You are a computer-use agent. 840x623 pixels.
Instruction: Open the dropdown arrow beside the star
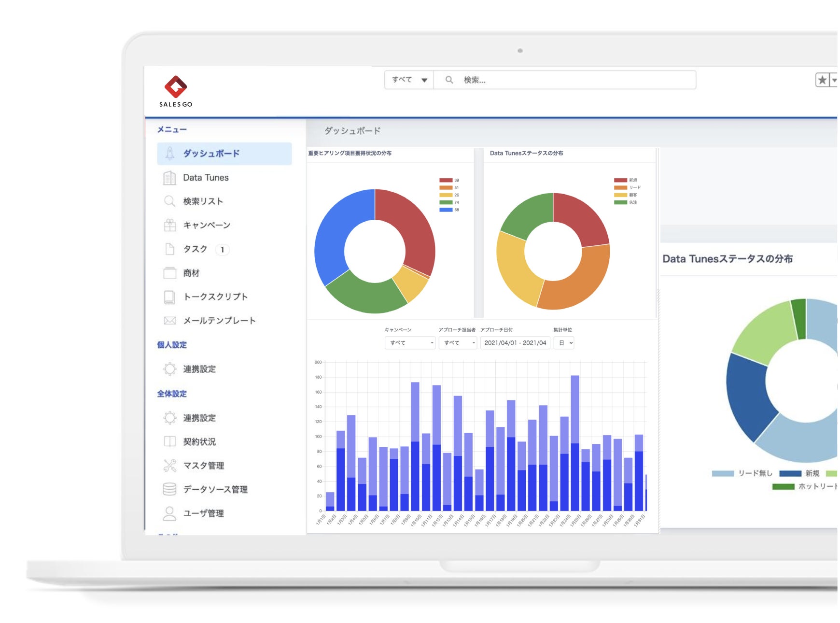(834, 80)
